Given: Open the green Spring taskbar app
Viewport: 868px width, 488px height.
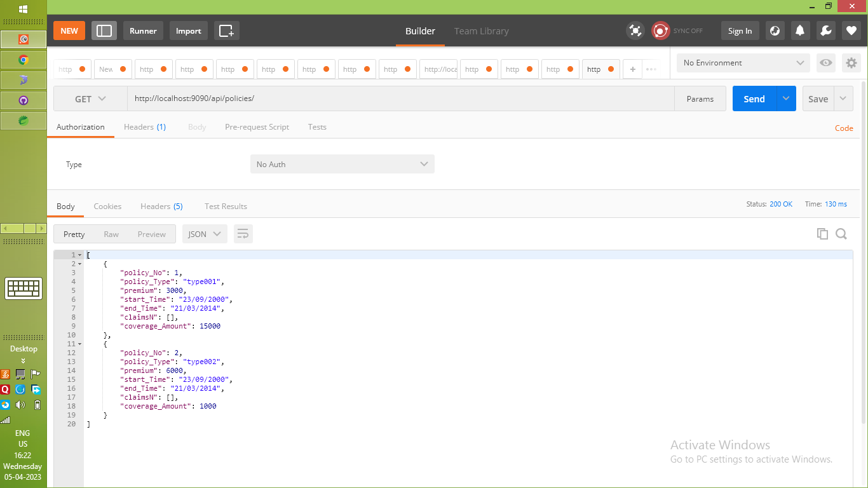Looking at the screenshot, I should [24, 121].
